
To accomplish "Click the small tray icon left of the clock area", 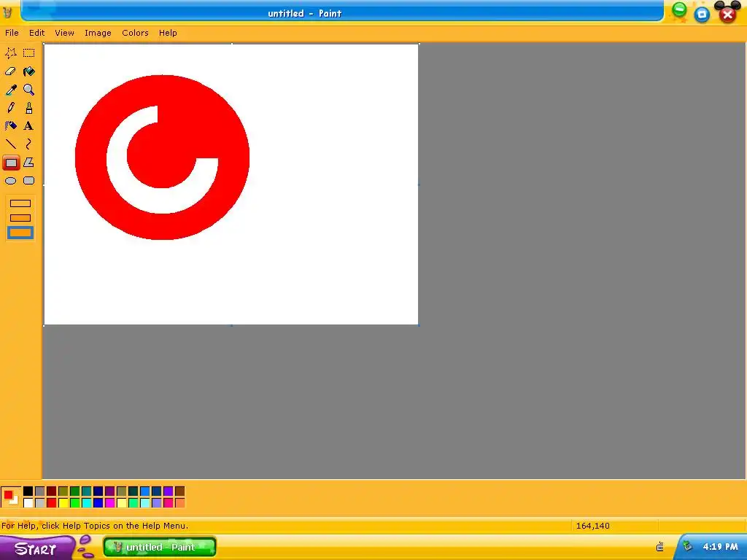I will (659, 547).
